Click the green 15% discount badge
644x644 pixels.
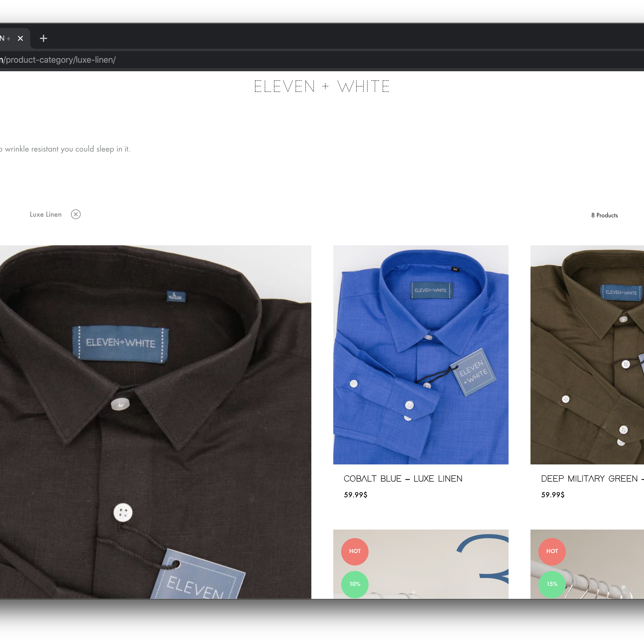(552, 584)
